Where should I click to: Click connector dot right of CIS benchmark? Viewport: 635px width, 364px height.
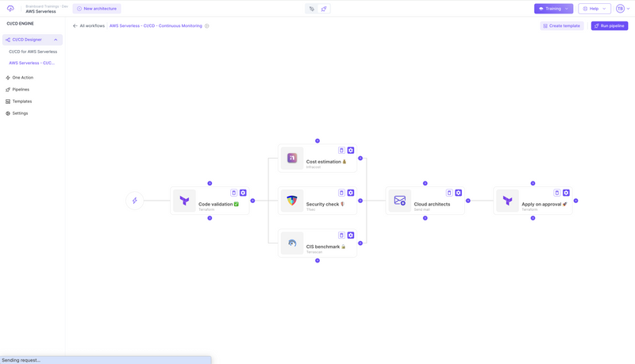click(x=360, y=243)
